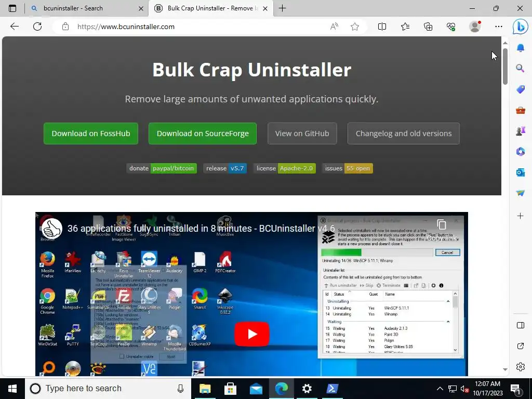The image size is (532, 399).
Task: Close the bcuninstaller - Search tab
Action: (141, 8)
